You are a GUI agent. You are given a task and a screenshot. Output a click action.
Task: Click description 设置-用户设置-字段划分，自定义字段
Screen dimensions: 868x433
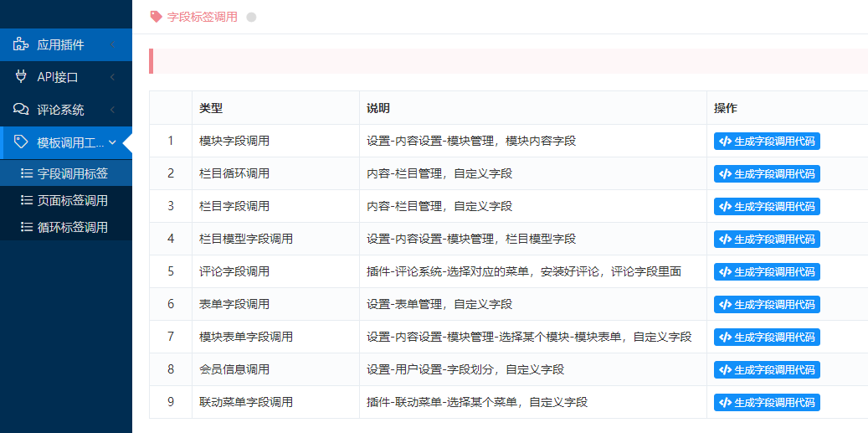[x=465, y=370]
